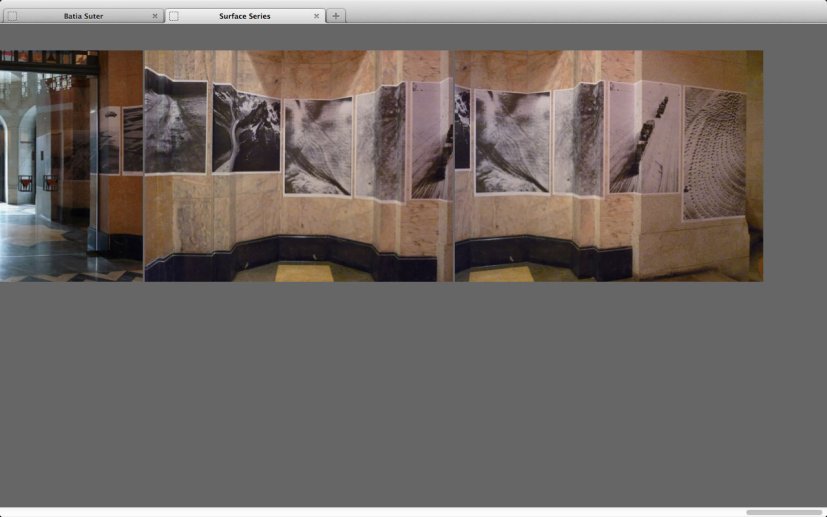This screenshot has height=517, width=827.
Task: Click the Surface Series tab favicon
Action: tap(174, 16)
